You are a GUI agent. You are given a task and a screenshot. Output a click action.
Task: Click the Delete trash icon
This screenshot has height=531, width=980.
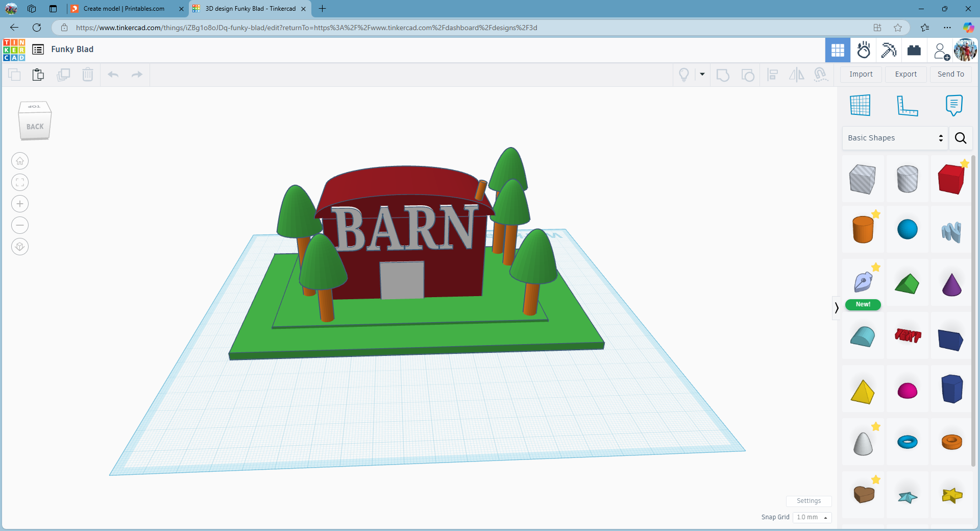pyautogui.click(x=88, y=75)
